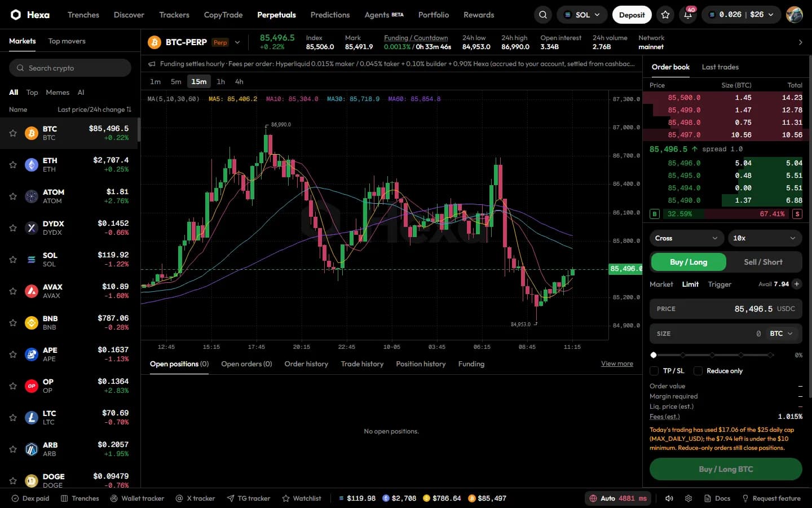Select Buy / Long side
The image size is (812, 508).
click(x=689, y=262)
